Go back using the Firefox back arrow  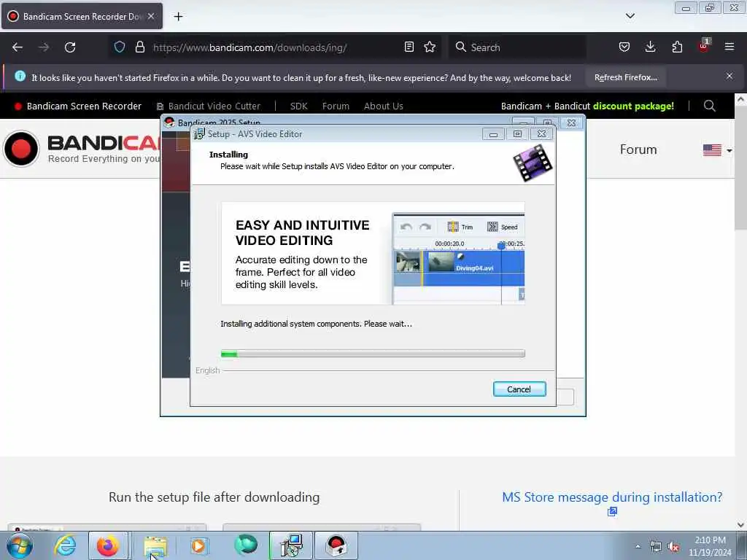coord(18,47)
